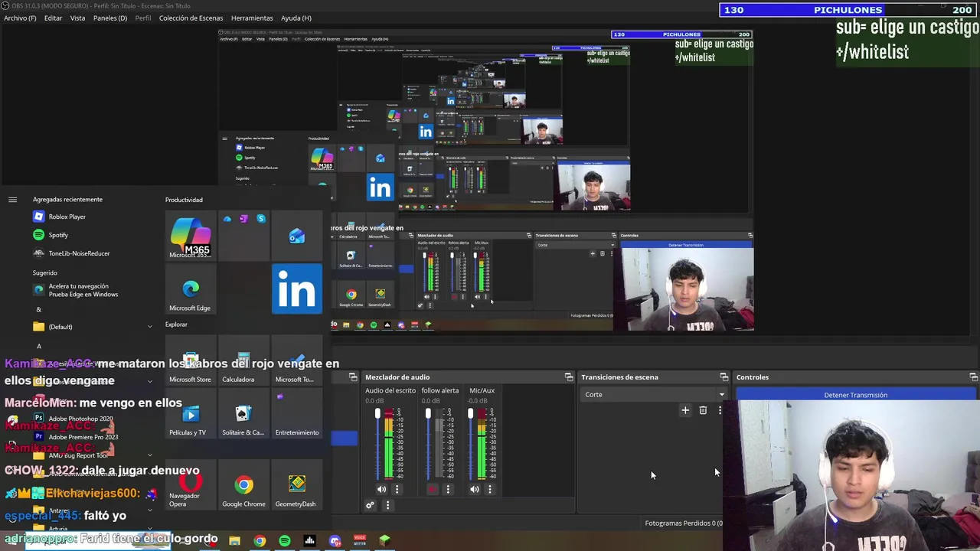This screenshot has height=551, width=980.
Task: Undock the Controles panel
Action: pyautogui.click(x=973, y=377)
